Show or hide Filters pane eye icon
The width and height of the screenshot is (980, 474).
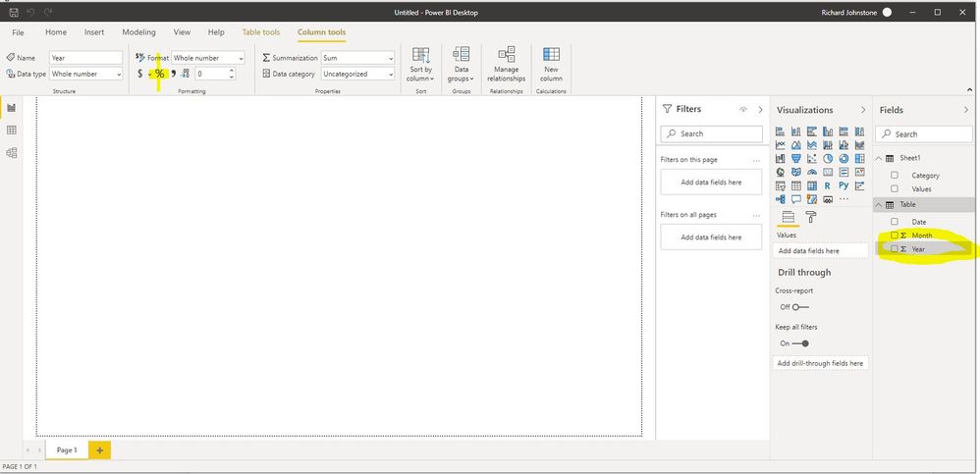coord(743,109)
